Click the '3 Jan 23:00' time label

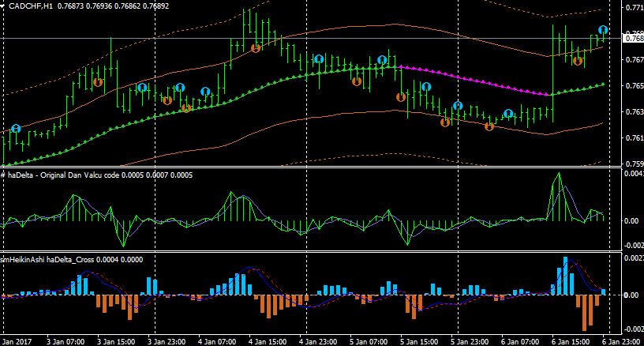pos(167,341)
